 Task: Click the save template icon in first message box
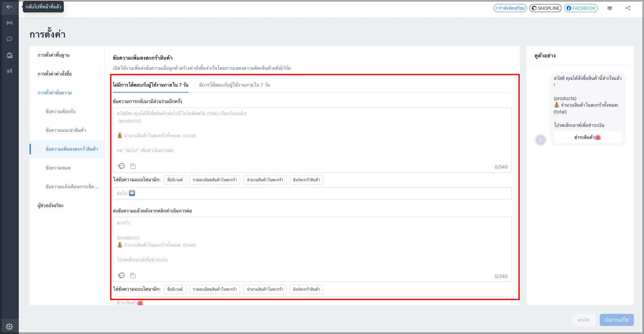coord(133,166)
